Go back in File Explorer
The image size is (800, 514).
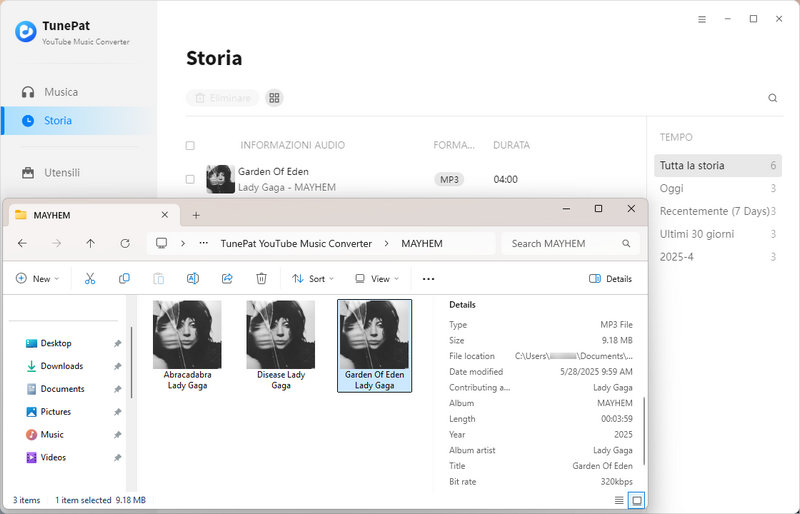coord(22,243)
